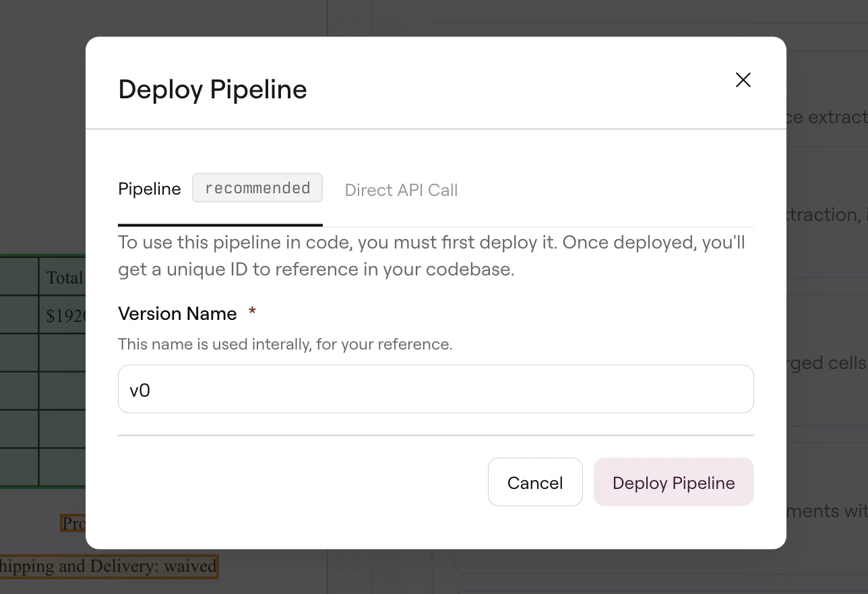868x594 pixels.
Task: Click the Cancel button
Action: tap(535, 482)
